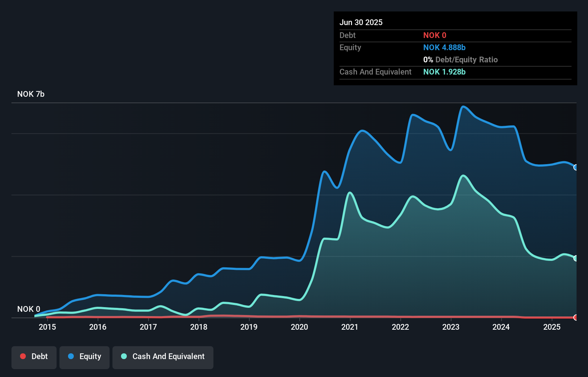
Task: Click the 2020 x-axis label
Action: [x=299, y=327]
